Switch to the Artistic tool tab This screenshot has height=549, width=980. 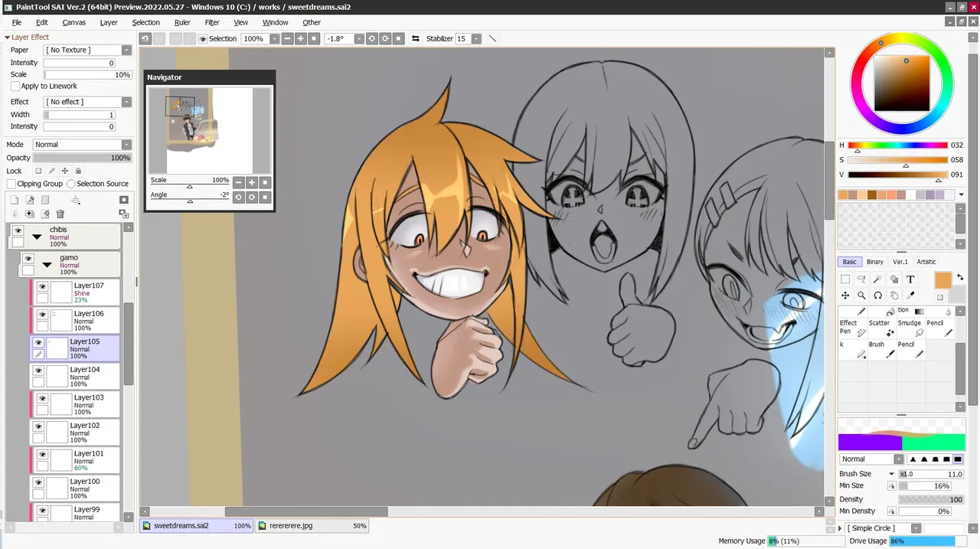click(x=926, y=262)
